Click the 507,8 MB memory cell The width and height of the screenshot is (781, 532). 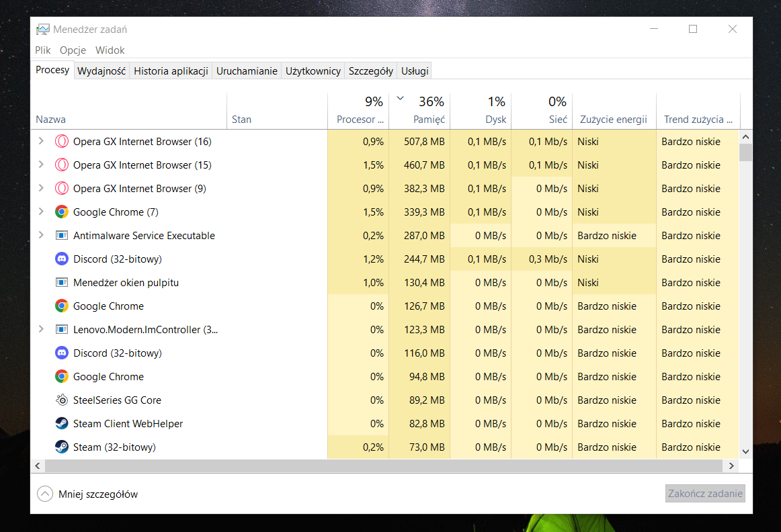[x=419, y=141]
